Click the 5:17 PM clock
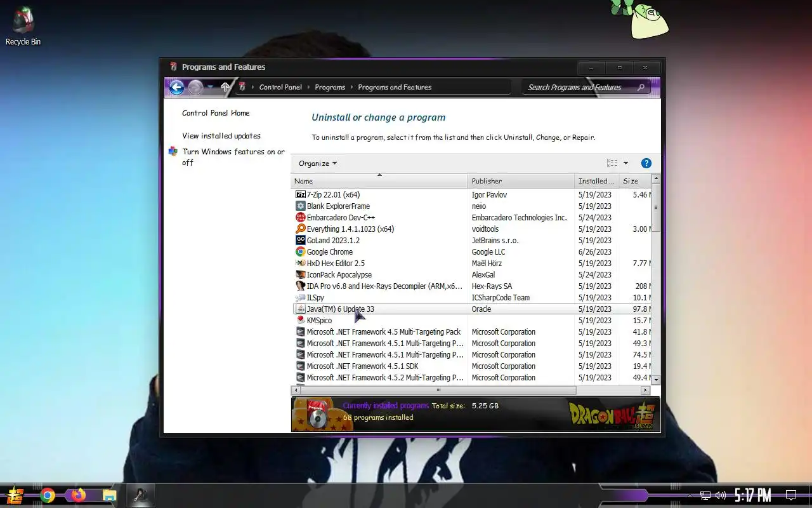The width and height of the screenshot is (812, 508). (x=753, y=495)
